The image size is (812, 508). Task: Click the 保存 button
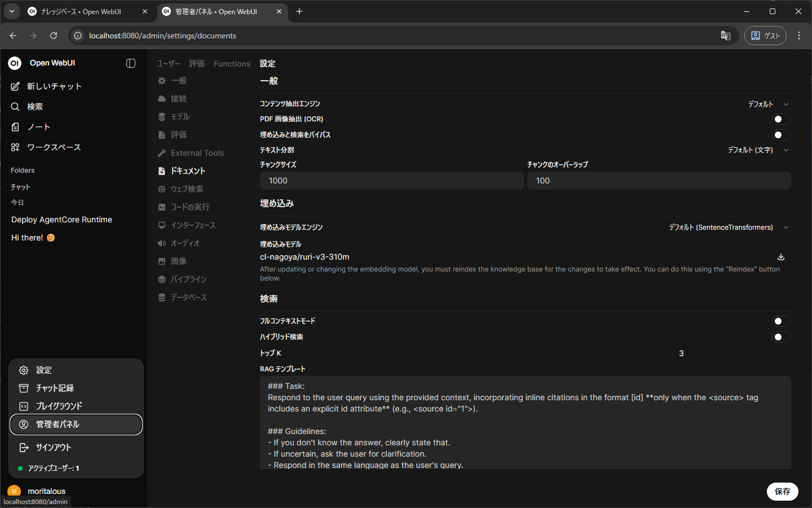click(782, 492)
